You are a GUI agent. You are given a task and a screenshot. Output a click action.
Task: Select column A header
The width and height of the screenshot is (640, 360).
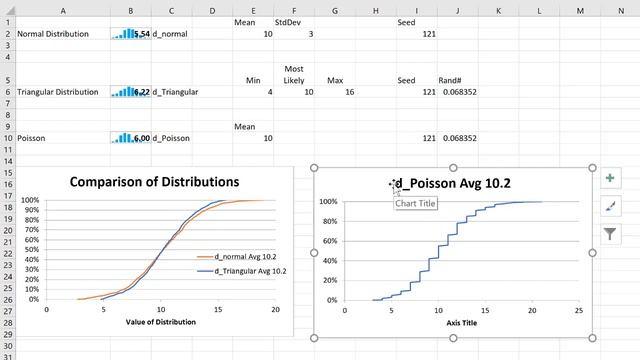tap(63, 11)
